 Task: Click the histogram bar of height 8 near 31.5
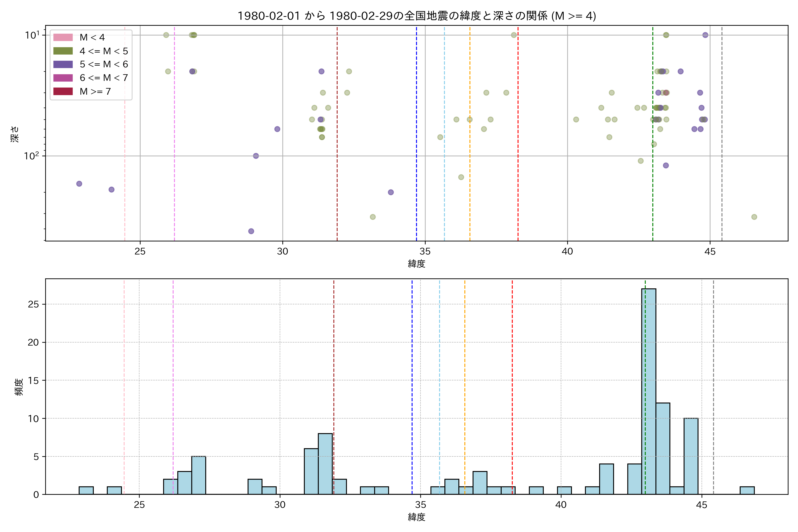pos(325,464)
